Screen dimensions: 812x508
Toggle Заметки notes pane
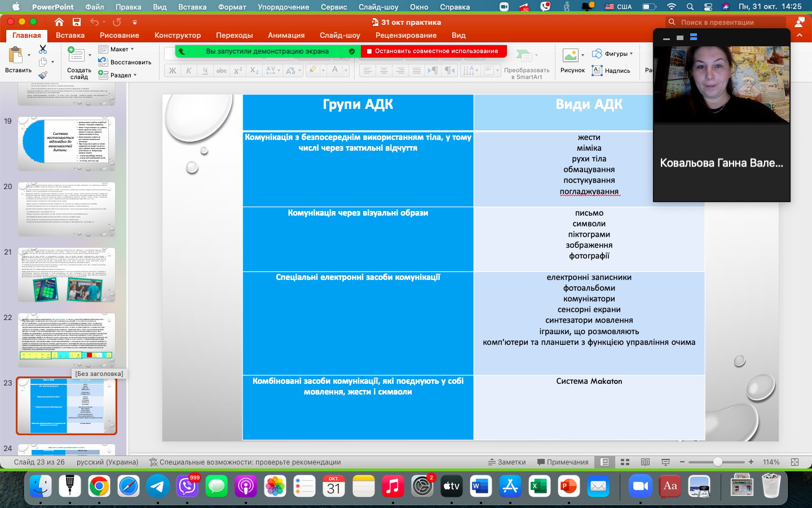point(507,462)
